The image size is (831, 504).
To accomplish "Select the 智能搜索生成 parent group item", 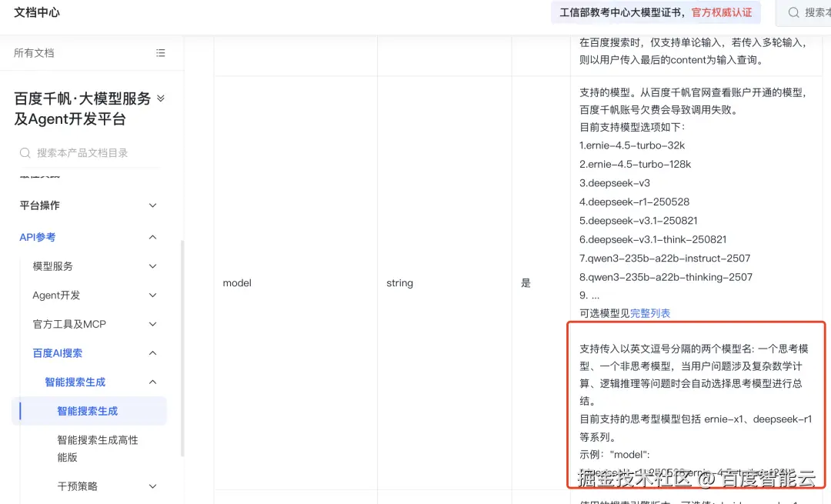I will [75, 382].
